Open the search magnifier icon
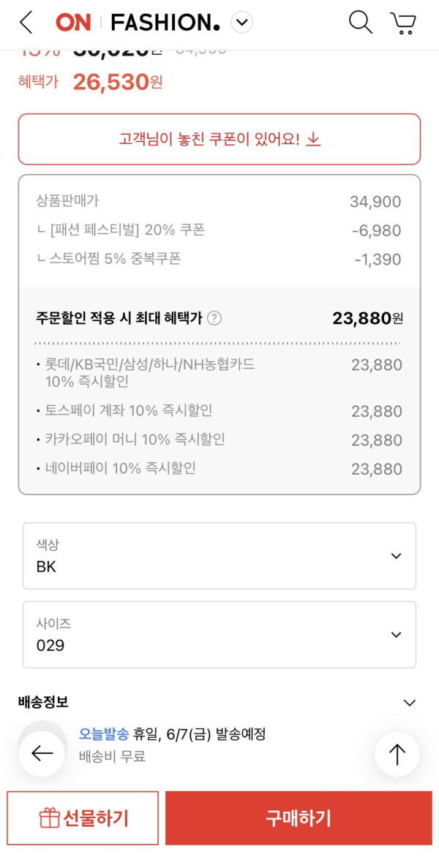The image size is (439, 868). pyautogui.click(x=360, y=23)
